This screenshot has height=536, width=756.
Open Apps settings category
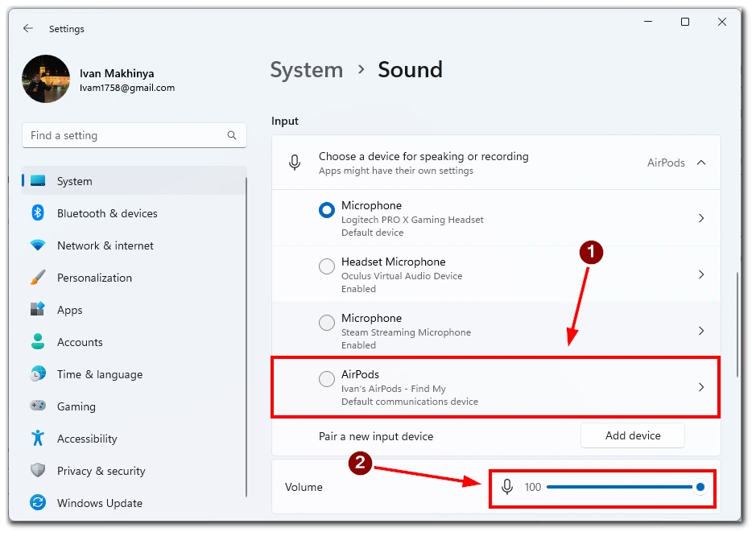(70, 311)
